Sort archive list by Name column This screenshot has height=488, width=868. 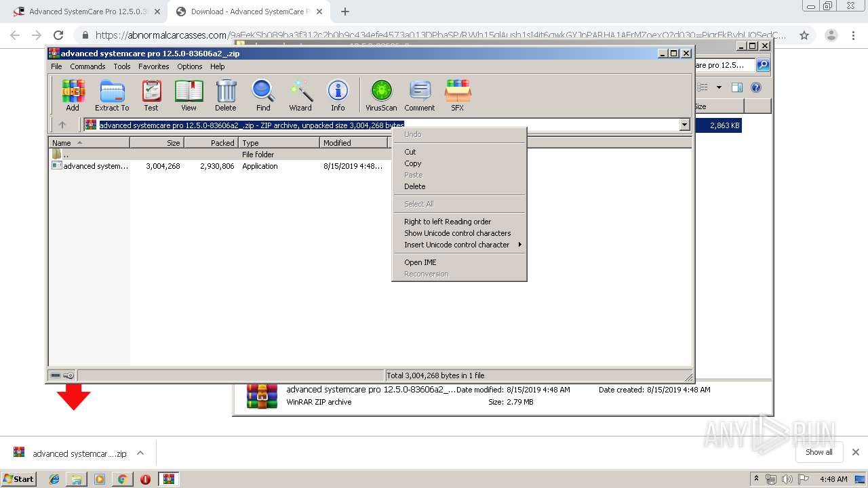pyautogui.click(x=90, y=143)
